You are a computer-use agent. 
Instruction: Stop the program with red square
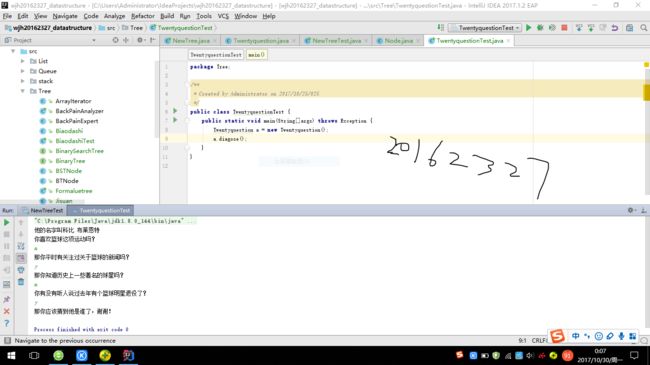(x=564, y=28)
